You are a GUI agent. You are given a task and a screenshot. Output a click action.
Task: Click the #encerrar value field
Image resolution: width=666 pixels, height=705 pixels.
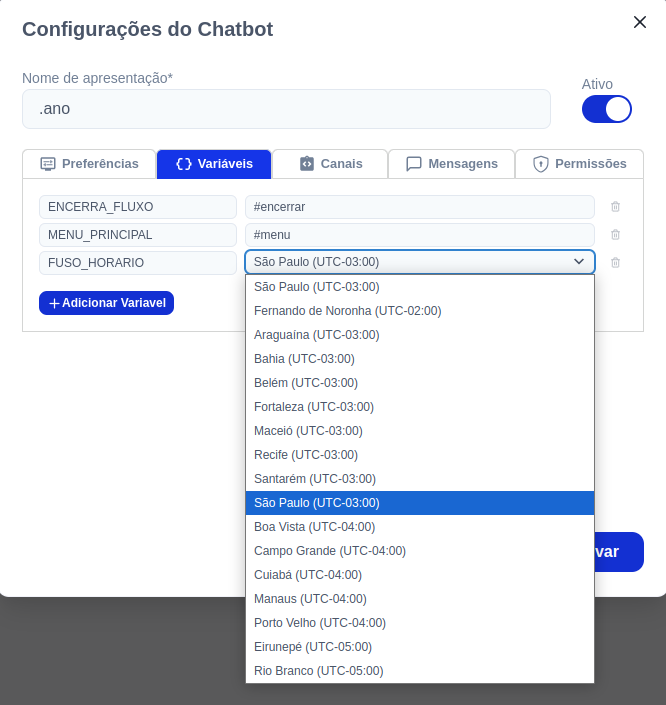click(x=420, y=207)
